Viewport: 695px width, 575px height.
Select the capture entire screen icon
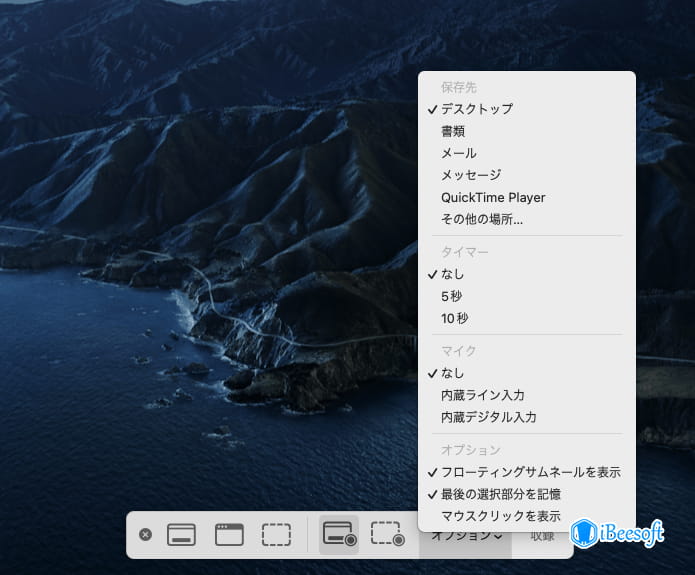coord(181,535)
